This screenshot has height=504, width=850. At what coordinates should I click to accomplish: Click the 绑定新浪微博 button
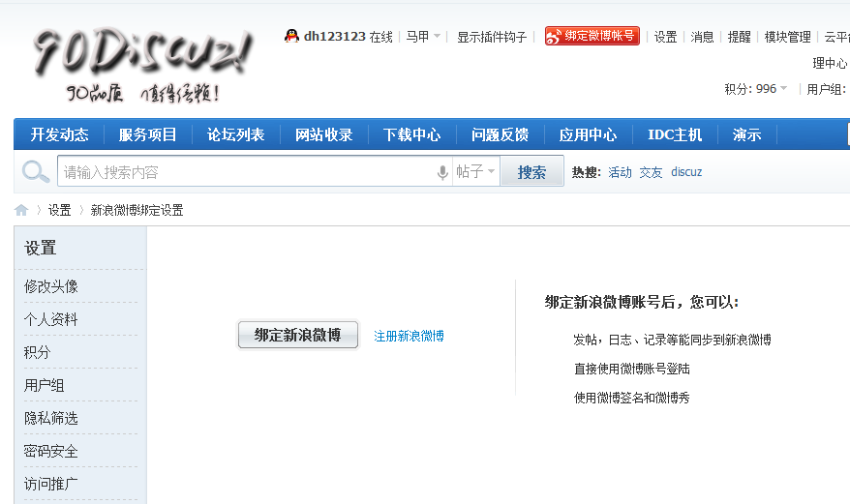pos(298,335)
